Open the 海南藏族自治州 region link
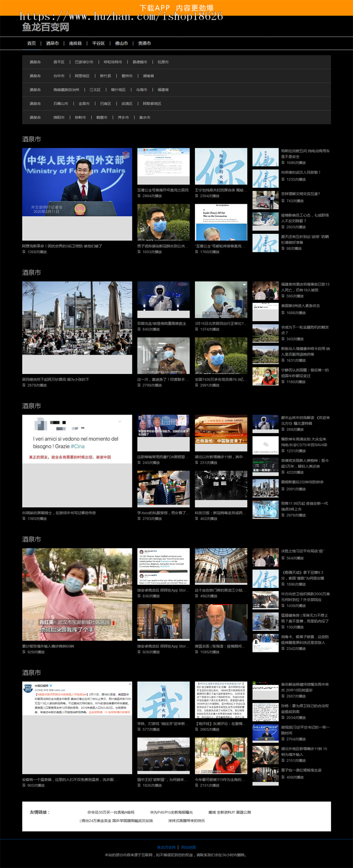Screen dimensions: 353x868 pos(66,90)
